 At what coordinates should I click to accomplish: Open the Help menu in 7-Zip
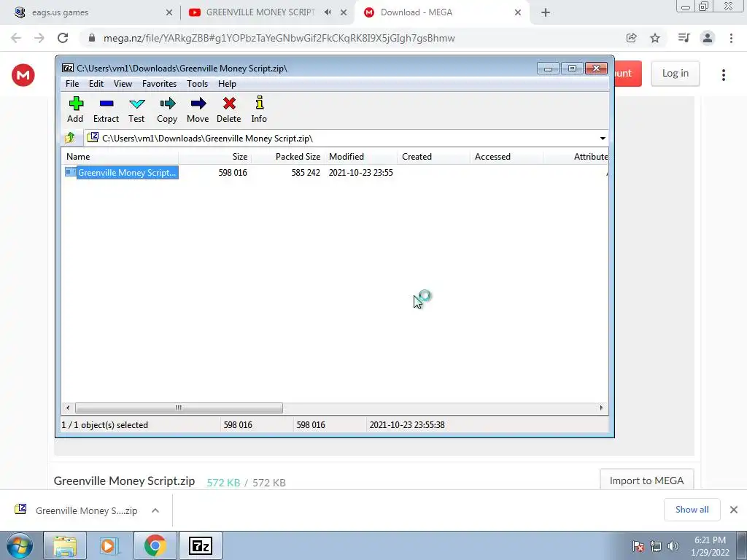coord(227,84)
